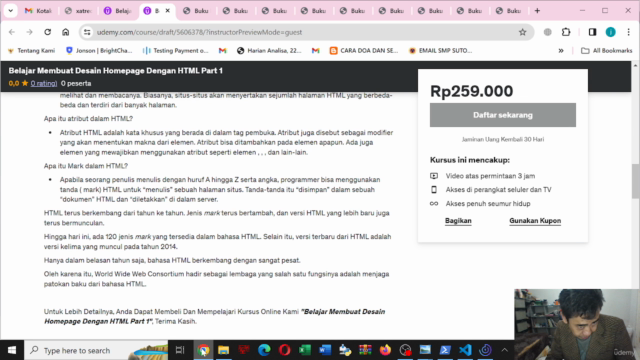The width and height of the screenshot is (640, 360).
Task: Open Task View from the taskbar
Action: pos(180,350)
